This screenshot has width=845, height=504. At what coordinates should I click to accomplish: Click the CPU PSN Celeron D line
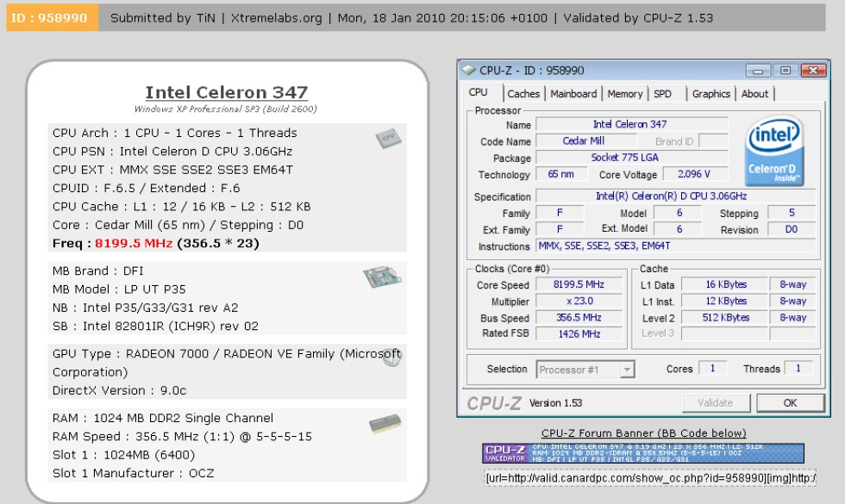point(172,152)
